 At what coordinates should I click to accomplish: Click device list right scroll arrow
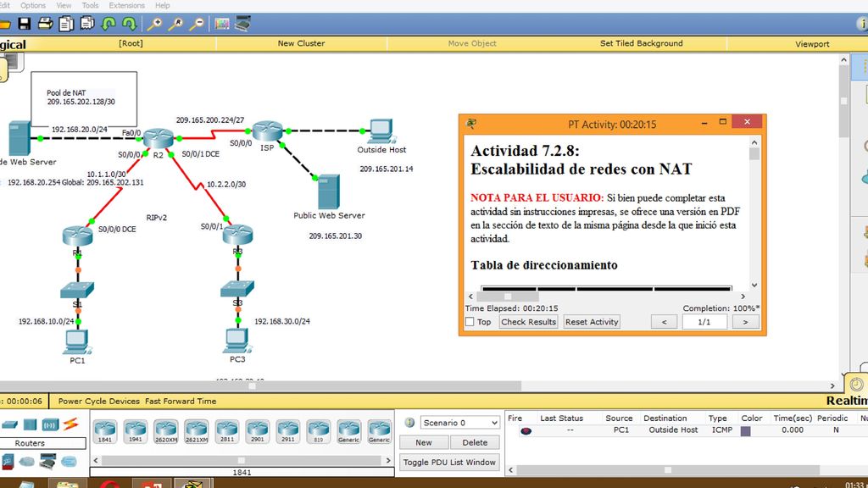point(388,460)
